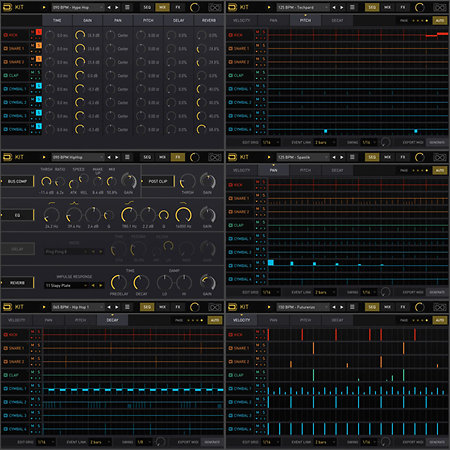Click the random dice icon in the mixer panel
The image size is (450, 450).
point(215,7)
